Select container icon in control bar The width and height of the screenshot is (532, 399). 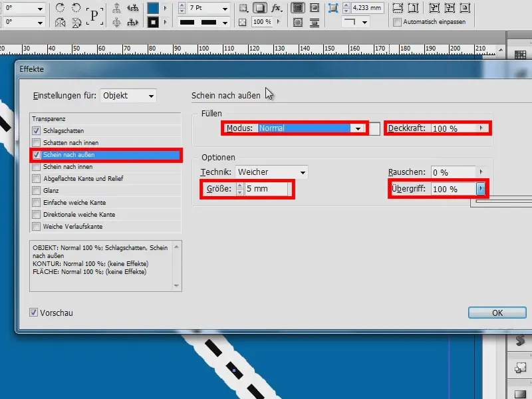116,7
